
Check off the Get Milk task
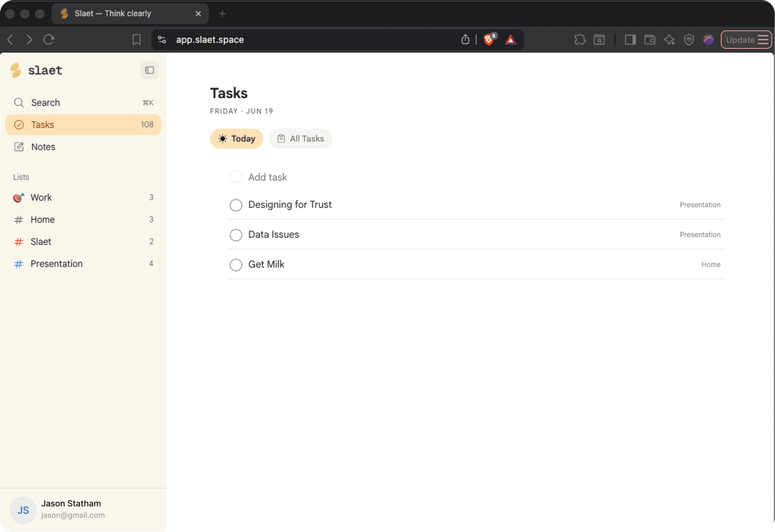[x=236, y=265]
